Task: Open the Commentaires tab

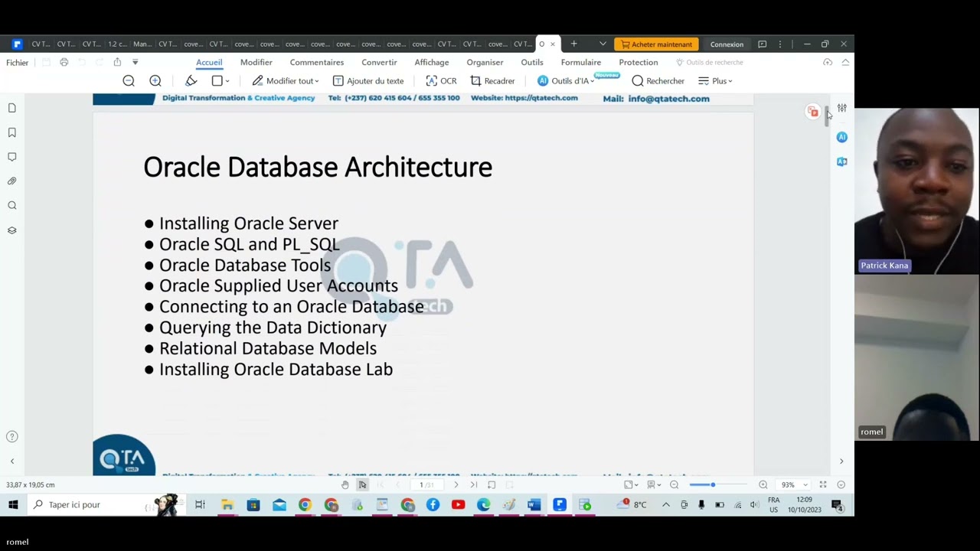Action: pyautogui.click(x=317, y=62)
